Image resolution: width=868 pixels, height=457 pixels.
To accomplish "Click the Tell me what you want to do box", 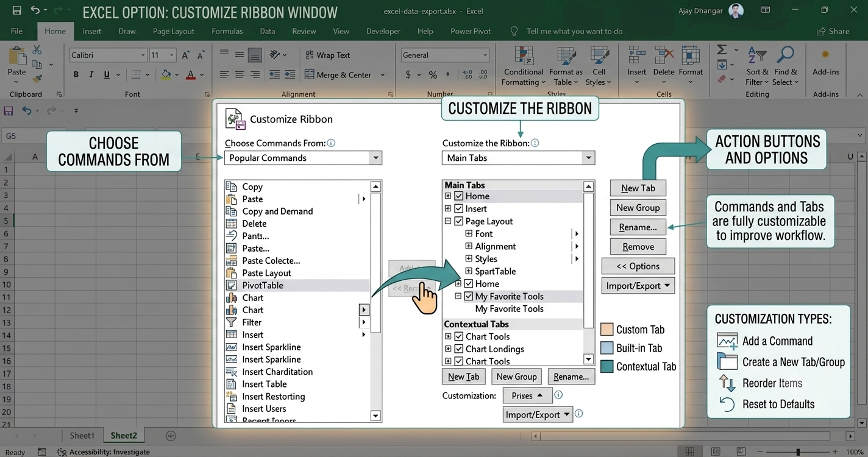I will tap(574, 31).
